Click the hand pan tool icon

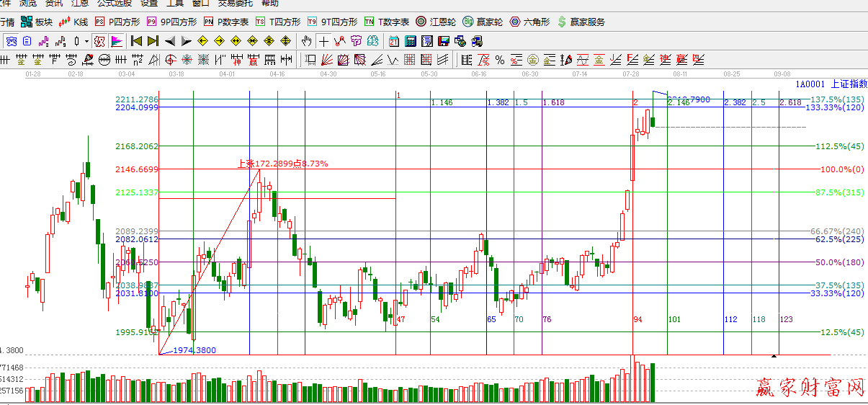click(x=307, y=41)
